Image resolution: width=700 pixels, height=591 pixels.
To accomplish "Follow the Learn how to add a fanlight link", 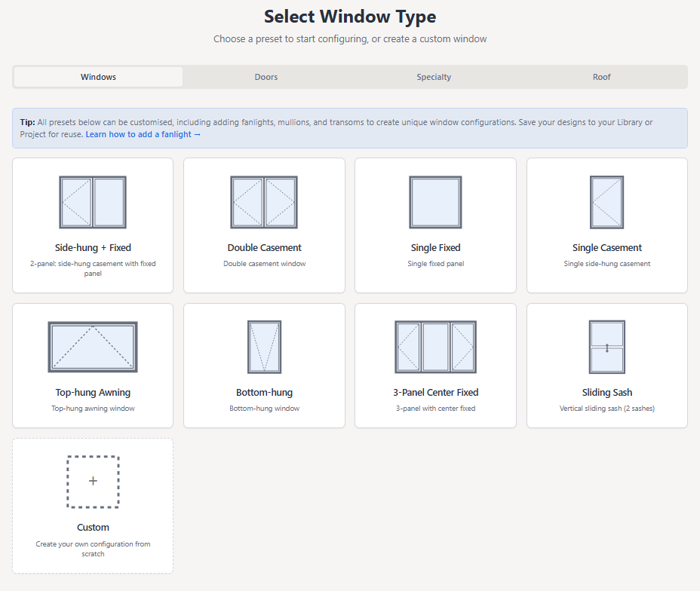I will click(143, 134).
